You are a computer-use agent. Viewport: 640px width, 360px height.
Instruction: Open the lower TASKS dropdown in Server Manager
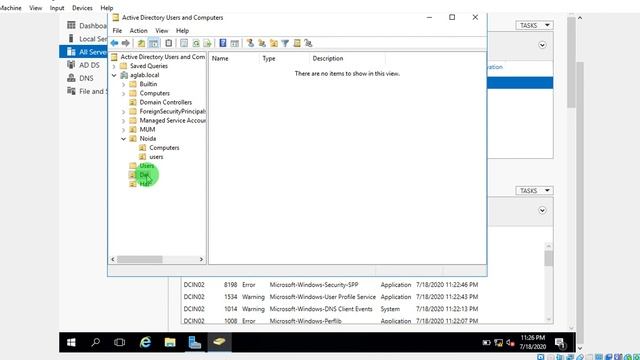click(534, 191)
